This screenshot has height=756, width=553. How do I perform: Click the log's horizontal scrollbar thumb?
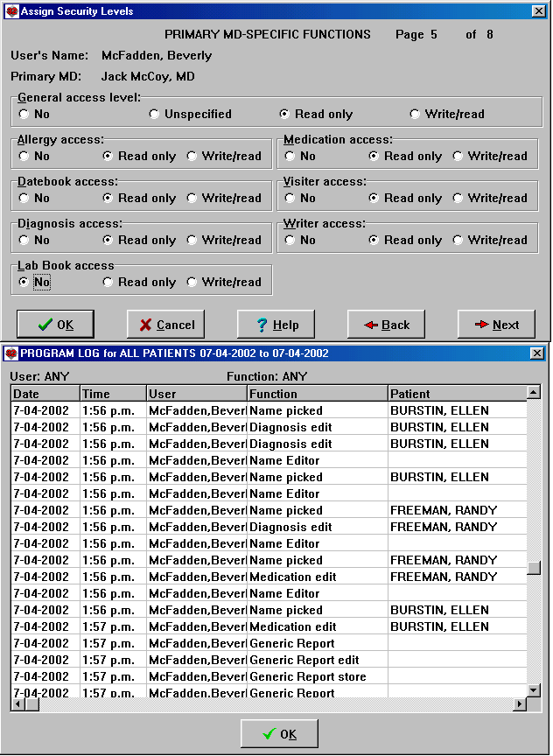(x=32, y=703)
